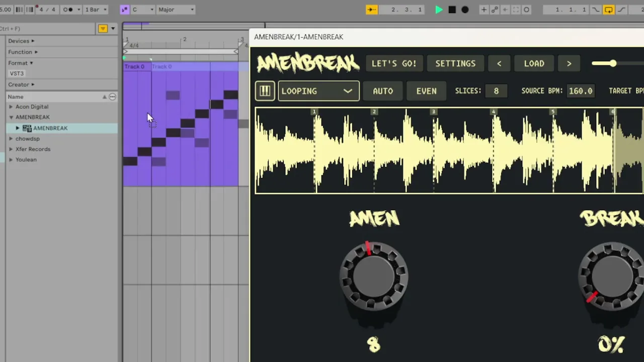Viewport: 644px width, 362px height.
Task: Click the BREAK rotary knob
Action: click(x=612, y=276)
